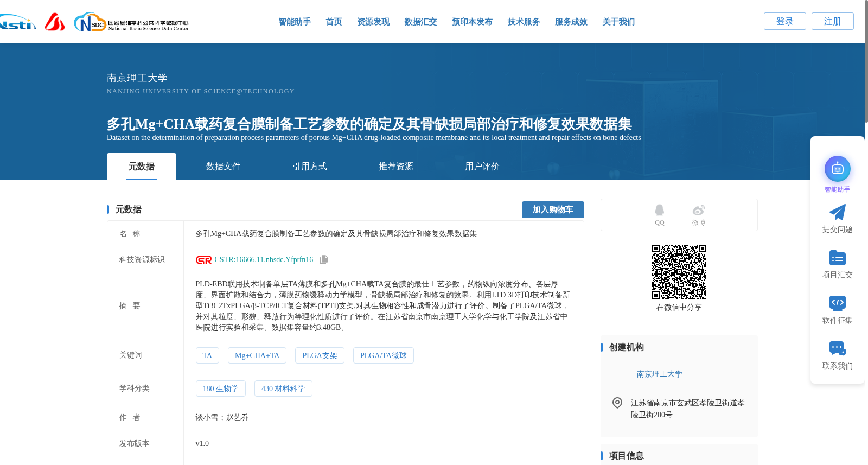Open the 技术服务 menu item
868x465 pixels.
tap(524, 22)
